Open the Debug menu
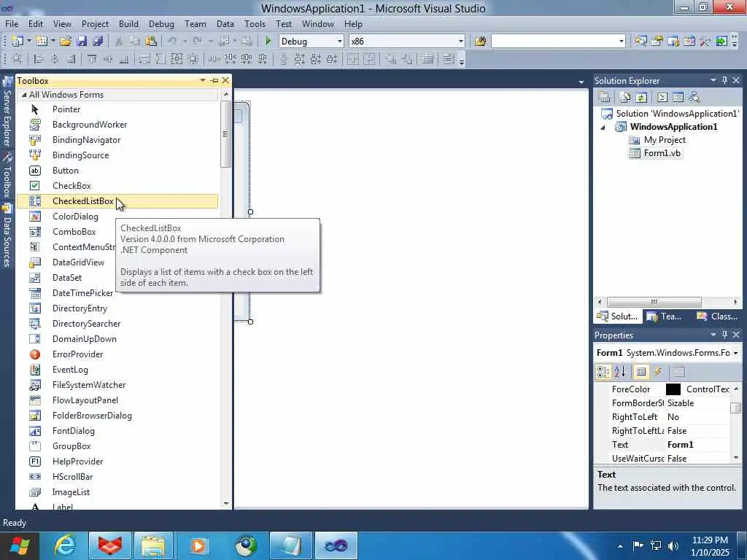Image resolution: width=747 pixels, height=560 pixels. coord(161,24)
